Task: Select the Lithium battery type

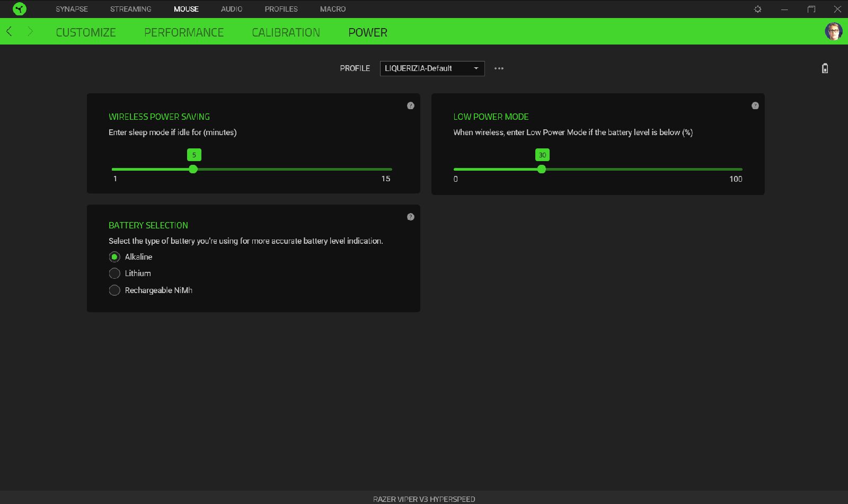Action: click(114, 273)
